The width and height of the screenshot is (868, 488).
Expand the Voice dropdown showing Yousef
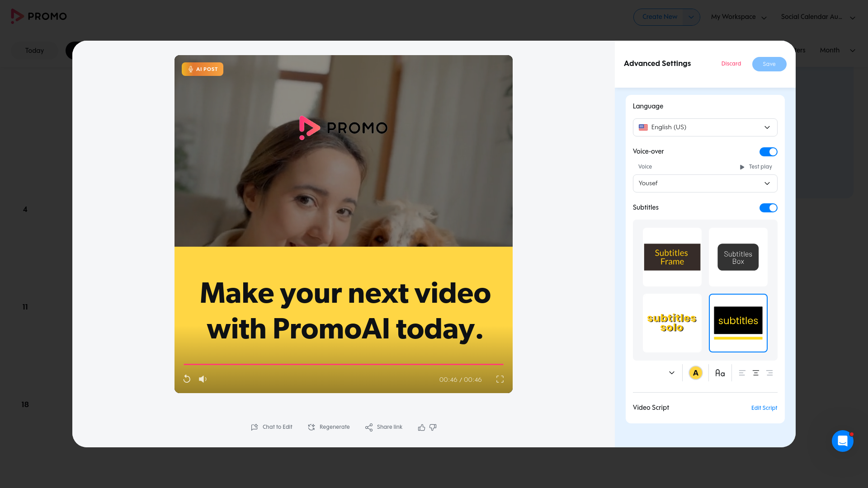[705, 183]
